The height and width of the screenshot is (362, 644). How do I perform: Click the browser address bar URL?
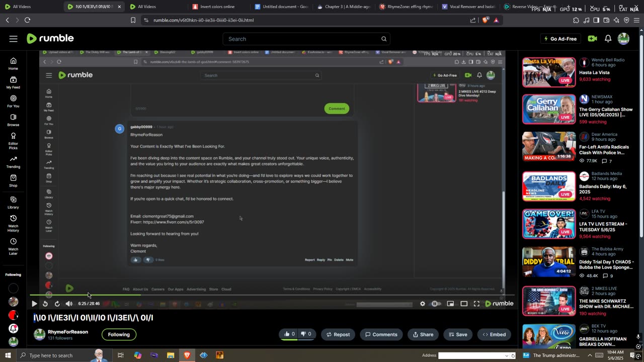pyautogui.click(x=203, y=20)
